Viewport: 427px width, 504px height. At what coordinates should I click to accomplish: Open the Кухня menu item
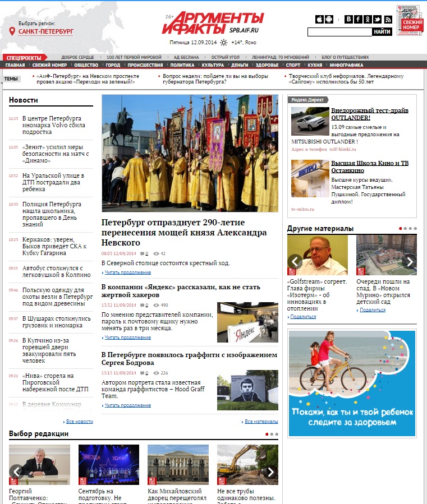pos(315,65)
